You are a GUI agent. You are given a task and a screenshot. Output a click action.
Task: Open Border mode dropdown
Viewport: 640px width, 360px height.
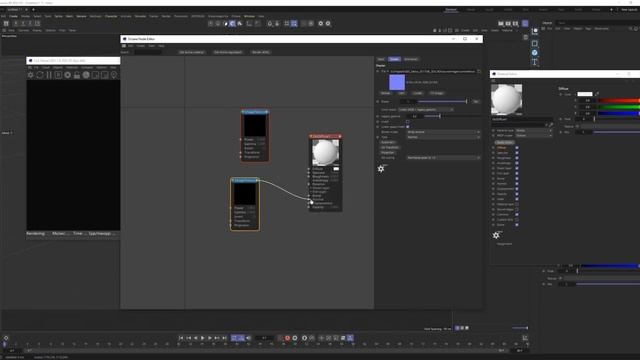443,132
